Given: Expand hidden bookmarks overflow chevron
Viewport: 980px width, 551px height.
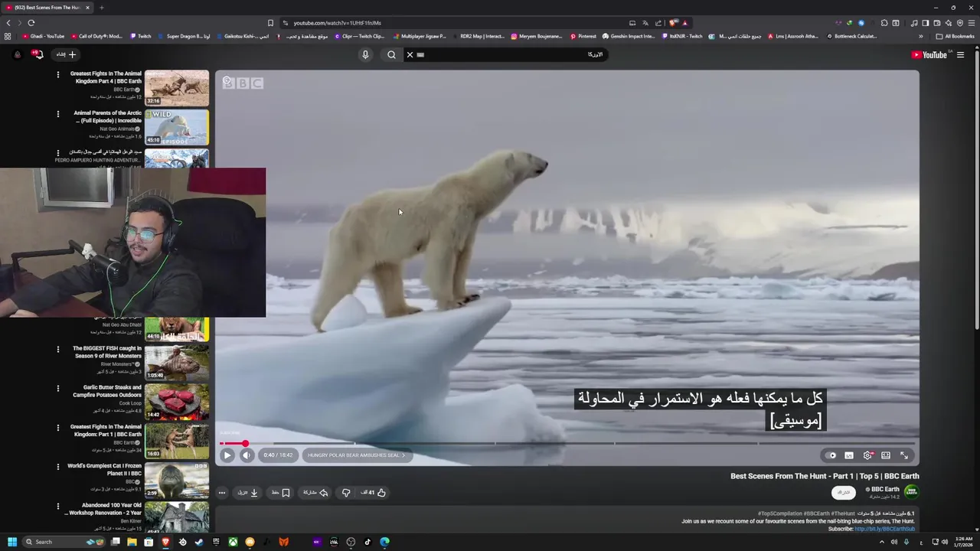Looking at the screenshot, I should (x=921, y=36).
